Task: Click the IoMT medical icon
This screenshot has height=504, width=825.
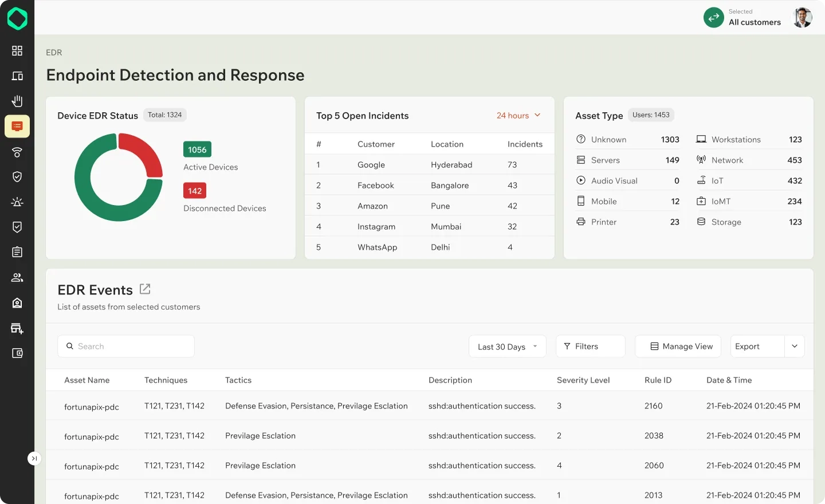Action: point(701,201)
